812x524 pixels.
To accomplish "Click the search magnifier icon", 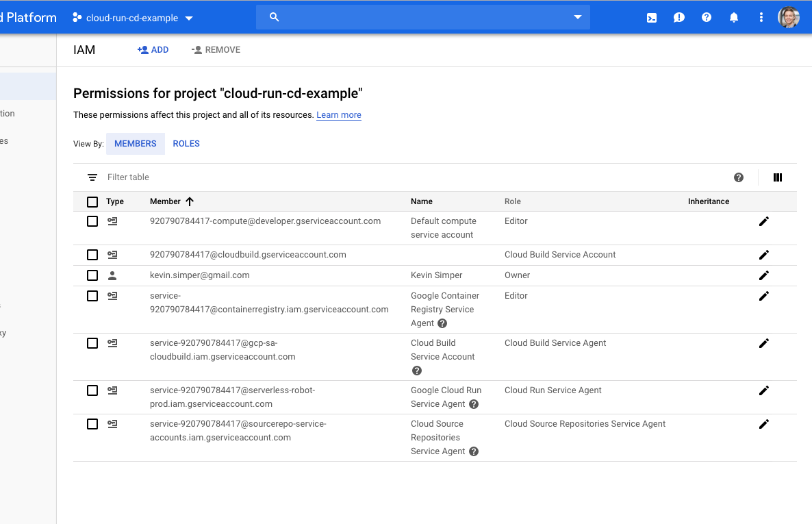I will click(x=275, y=17).
